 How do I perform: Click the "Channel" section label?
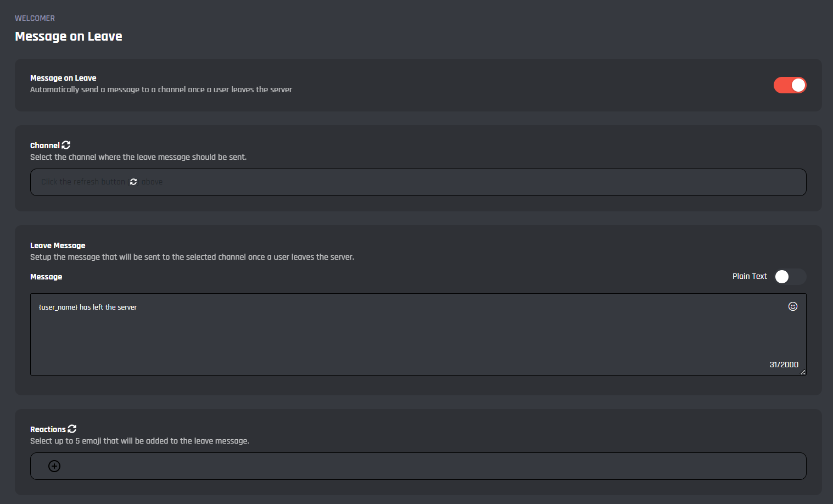[44, 145]
